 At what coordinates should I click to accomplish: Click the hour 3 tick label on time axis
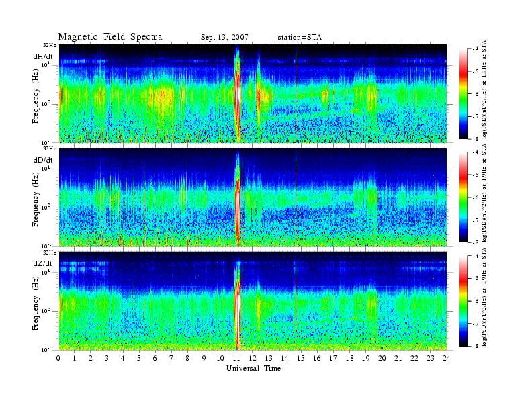pos(107,358)
